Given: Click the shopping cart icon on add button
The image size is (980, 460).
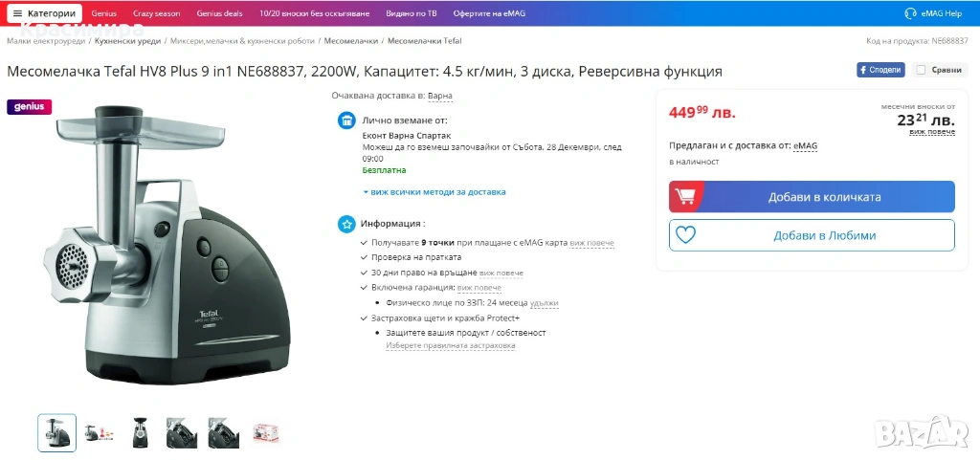Looking at the screenshot, I should 685,197.
